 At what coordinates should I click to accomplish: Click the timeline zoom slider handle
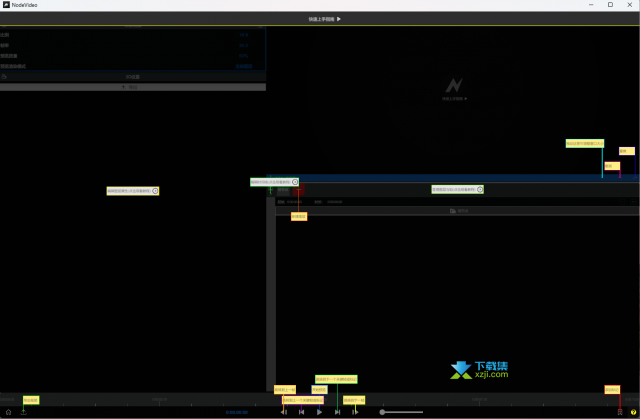tap(382, 412)
